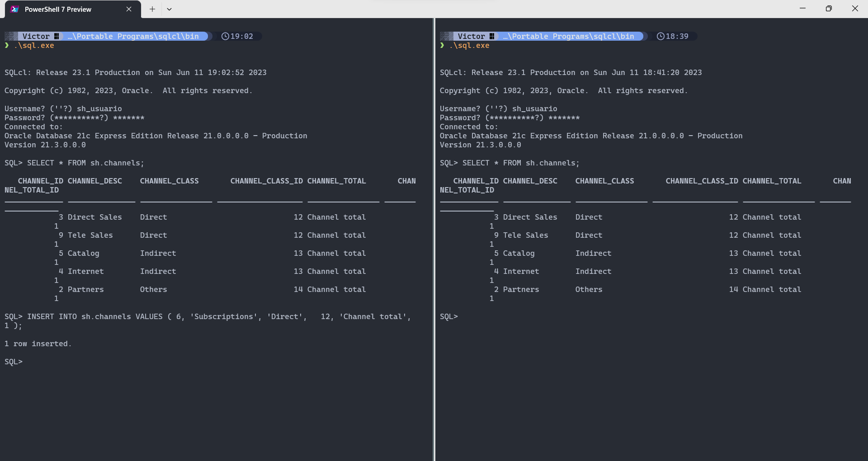
Task: Click the empty SQL> prompt in right pane
Action: coord(449,316)
